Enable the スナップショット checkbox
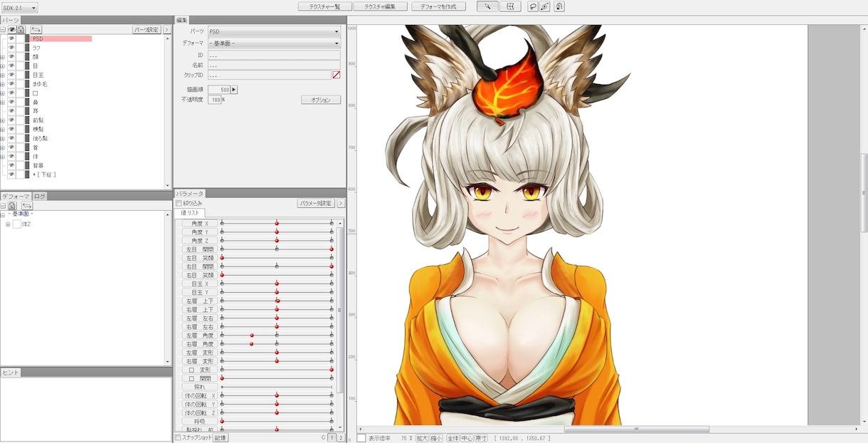 (x=178, y=437)
